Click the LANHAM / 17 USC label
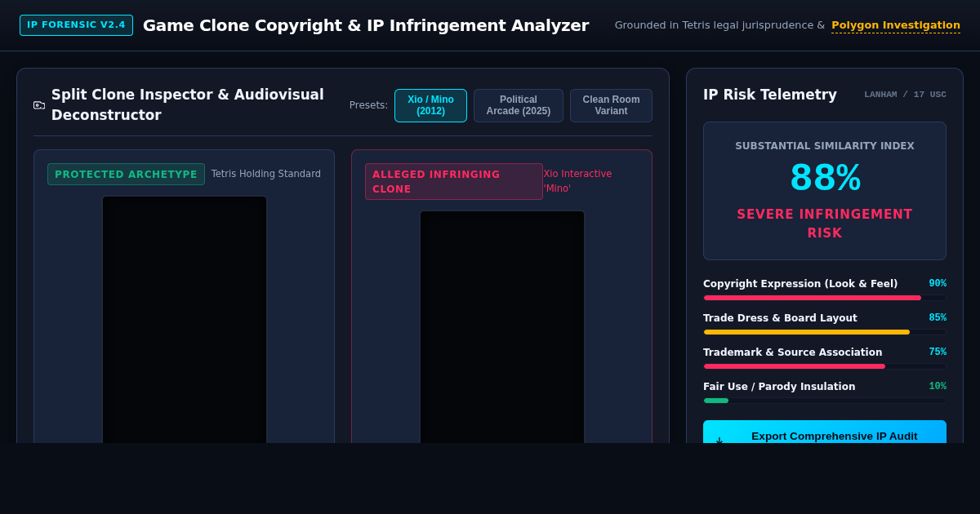Image resolution: width=980 pixels, height=514 pixels. coord(905,95)
